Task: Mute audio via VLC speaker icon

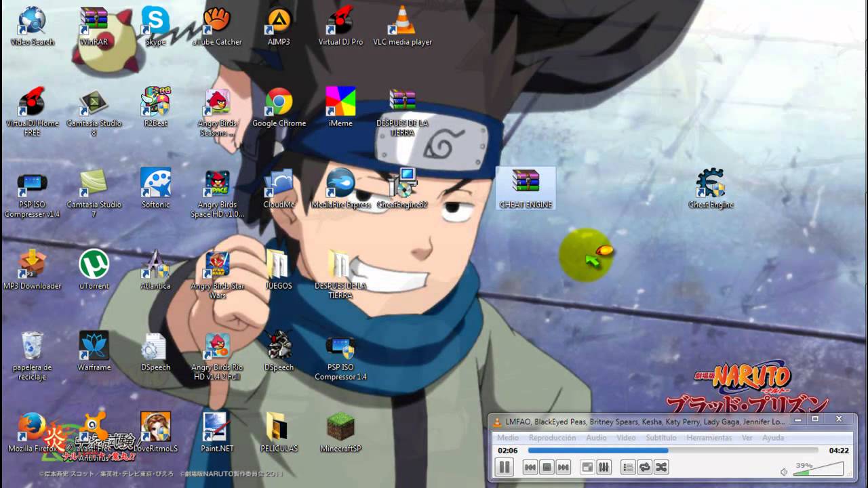Action: pyautogui.click(x=784, y=472)
